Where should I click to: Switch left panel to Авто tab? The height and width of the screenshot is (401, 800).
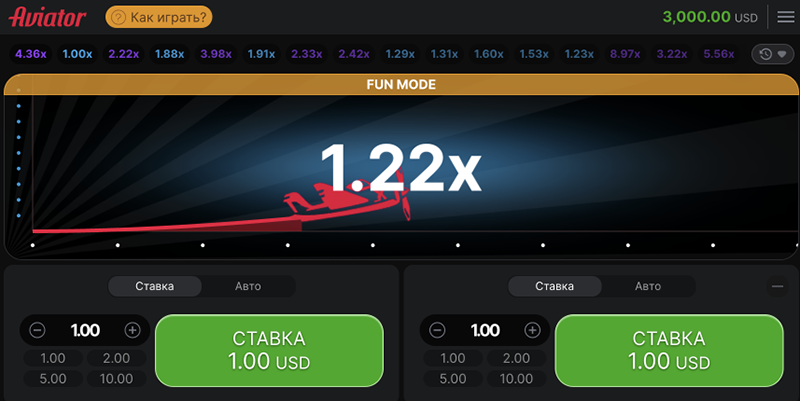(x=248, y=286)
